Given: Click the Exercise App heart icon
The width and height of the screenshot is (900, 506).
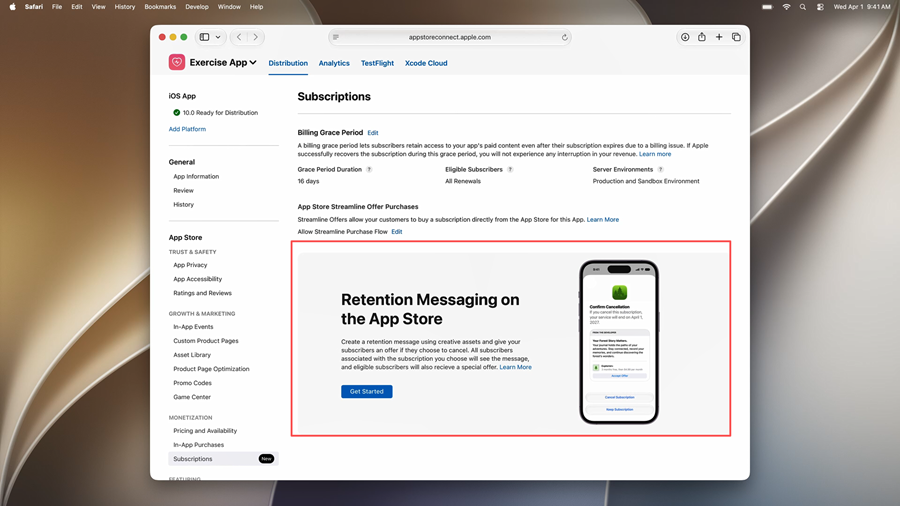Looking at the screenshot, I should coord(177,62).
